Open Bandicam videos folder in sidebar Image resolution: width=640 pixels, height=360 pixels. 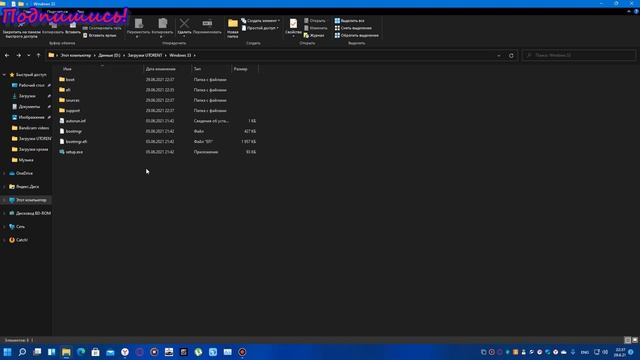30,128
